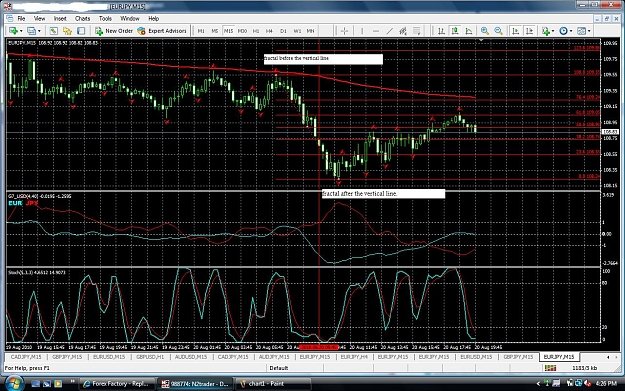Screen dimensions: 625x391
Task: Toggle Chart Shift from right border
Action: click(529, 31)
